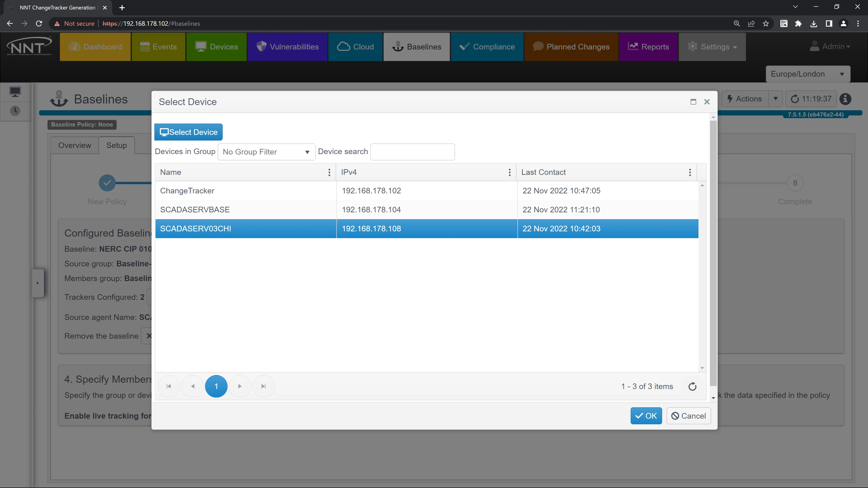This screenshot has height=488, width=868.
Task: Go to the next page of devices
Action: coord(240,386)
